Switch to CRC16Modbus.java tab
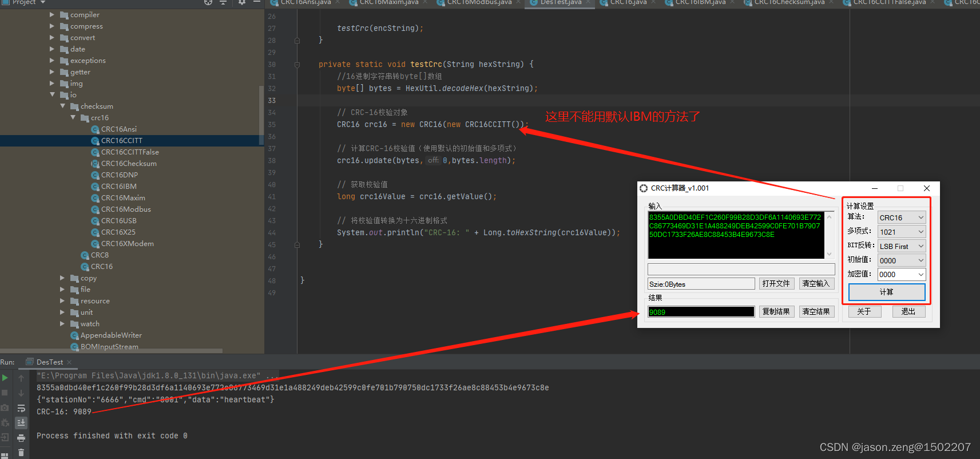The width and height of the screenshot is (980, 459). pyautogui.click(x=479, y=3)
